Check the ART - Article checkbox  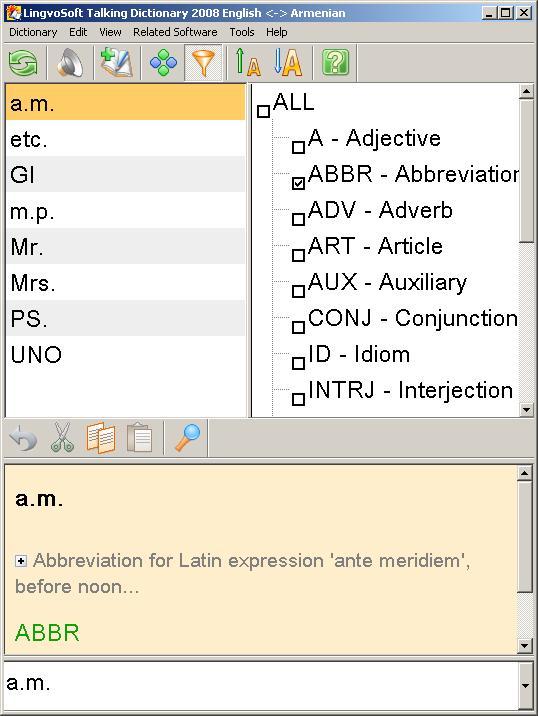pyautogui.click(x=298, y=255)
